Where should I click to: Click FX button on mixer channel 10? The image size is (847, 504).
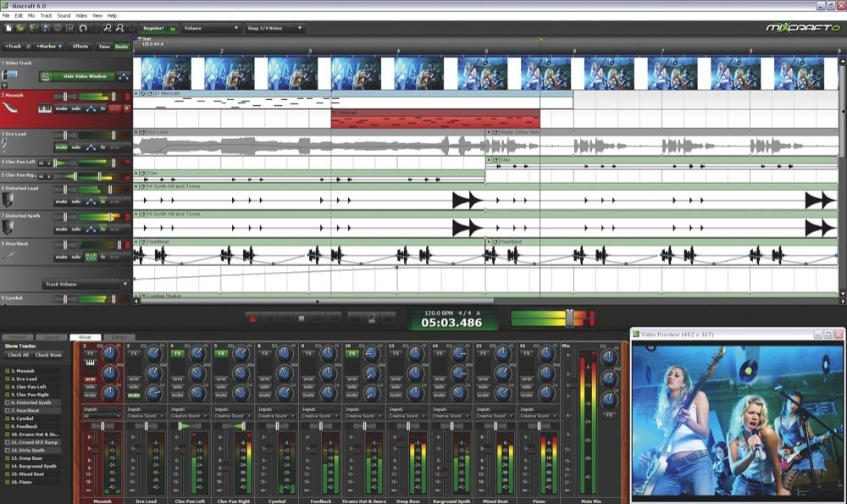pyautogui.click(x=352, y=353)
